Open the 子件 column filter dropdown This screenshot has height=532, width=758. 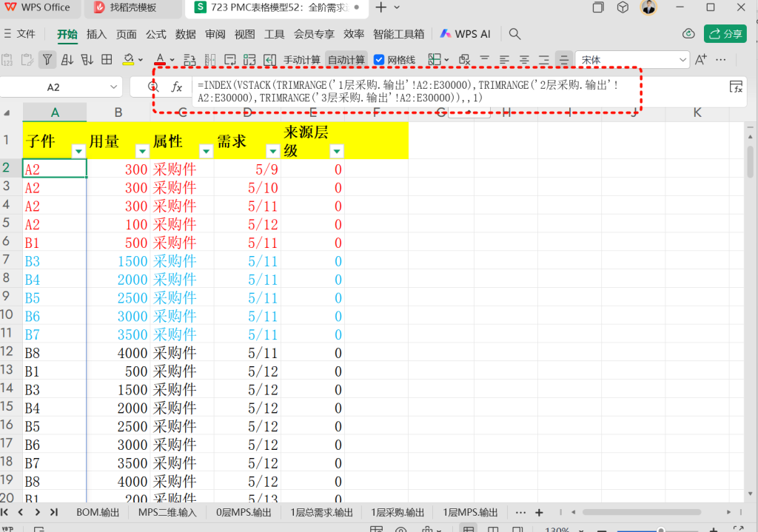(x=78, y=151)
